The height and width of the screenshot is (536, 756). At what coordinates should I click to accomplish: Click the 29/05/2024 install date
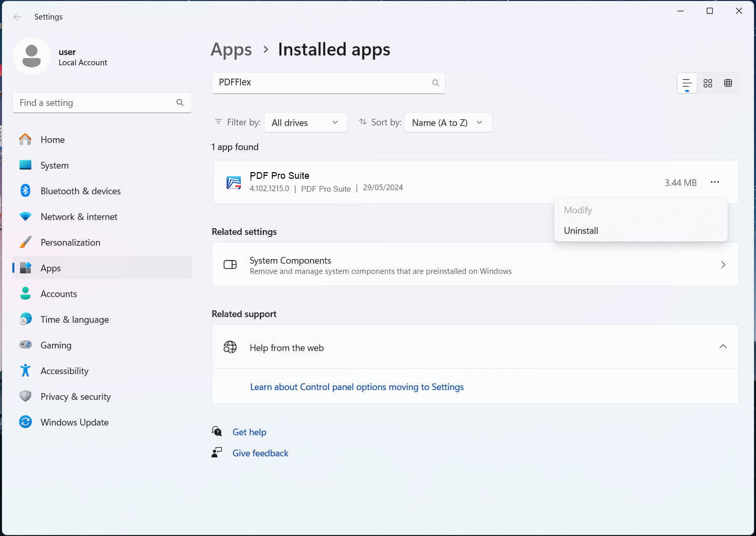click(383, 188)
